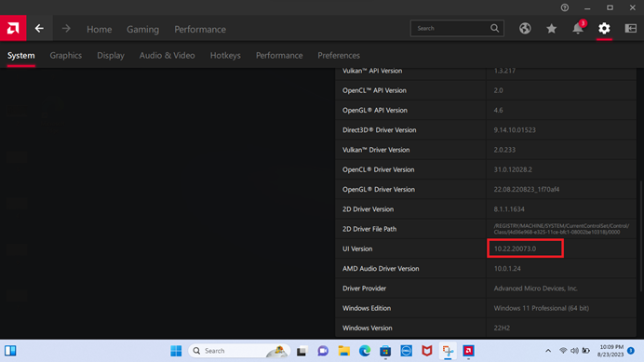The image size is (644, 362).
Task: Open AMD Software taskbar icon
Action: pos(469,351)
